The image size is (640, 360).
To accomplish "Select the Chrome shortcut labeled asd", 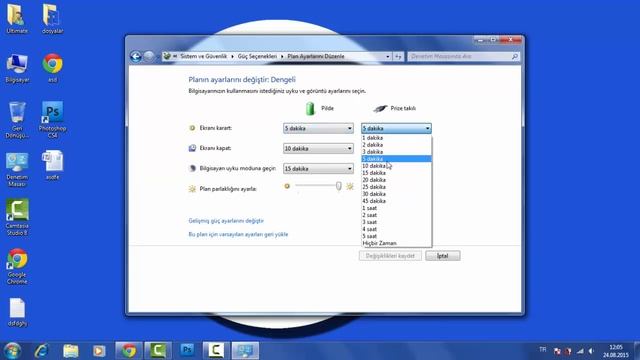I will (x=52, y=68).
